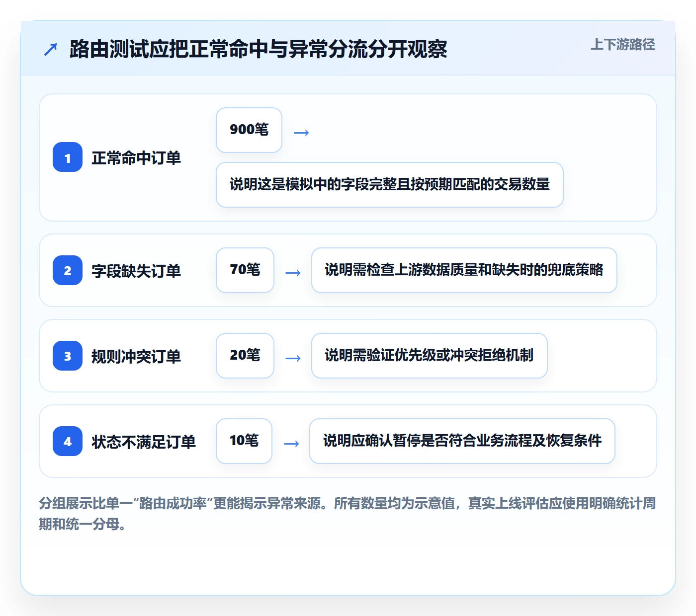696x616 pixels.
Task: Click the number 1 badge
Action: [68, 157]
